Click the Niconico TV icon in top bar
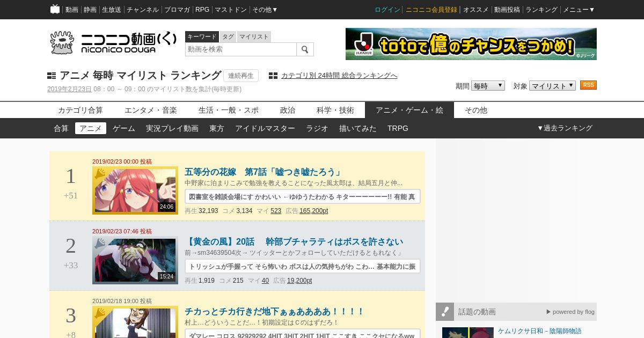This screenshot has width=644, height=338. [55, 9]
